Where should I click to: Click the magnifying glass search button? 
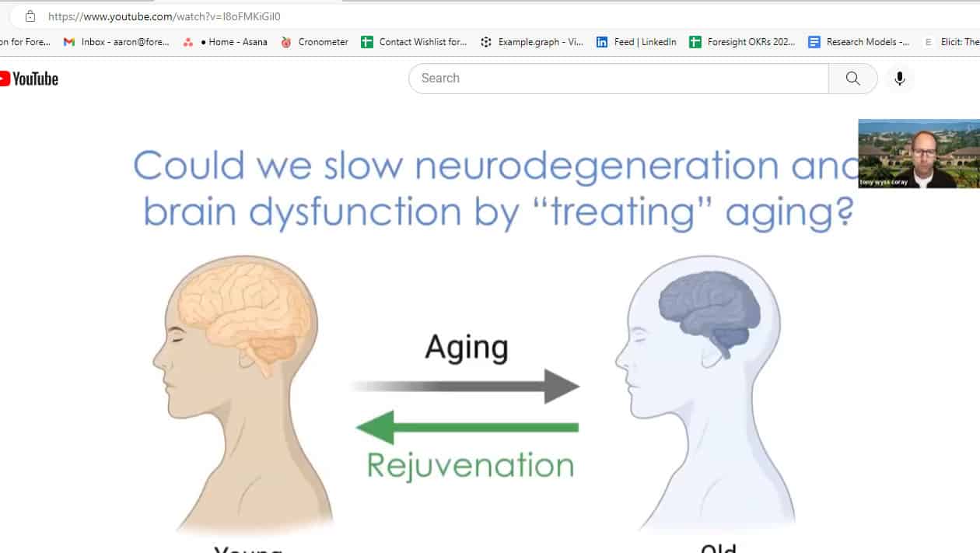tap(852, 79)
